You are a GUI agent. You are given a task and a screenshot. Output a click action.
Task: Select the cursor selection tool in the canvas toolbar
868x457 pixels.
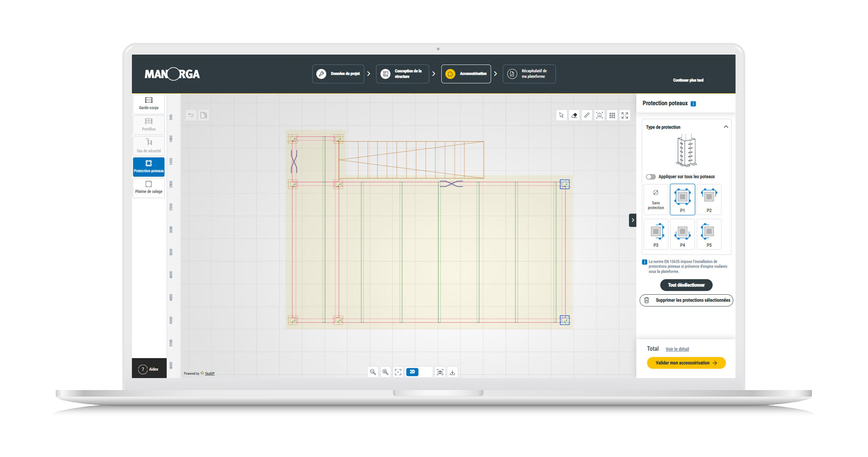coord(561,115)
